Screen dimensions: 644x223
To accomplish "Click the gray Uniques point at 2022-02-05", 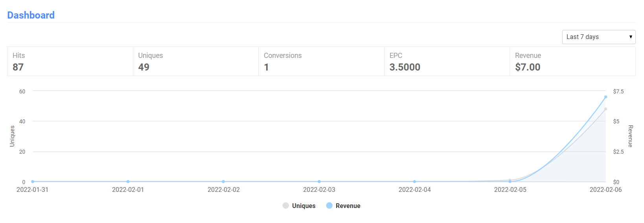I will [510, 180].
